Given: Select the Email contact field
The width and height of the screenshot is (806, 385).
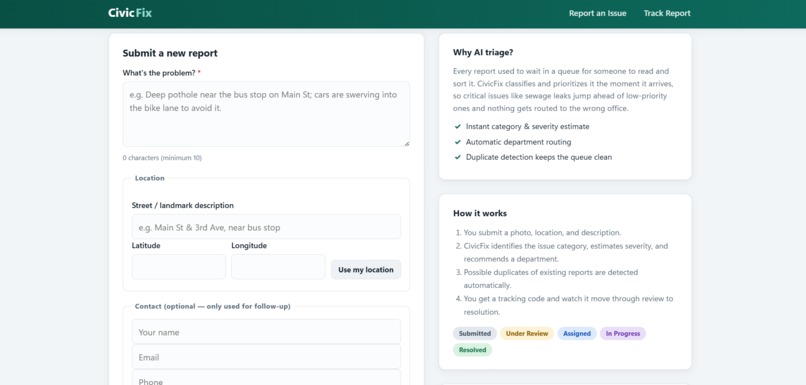Looking at the screenshot, I should pos(266,357).
